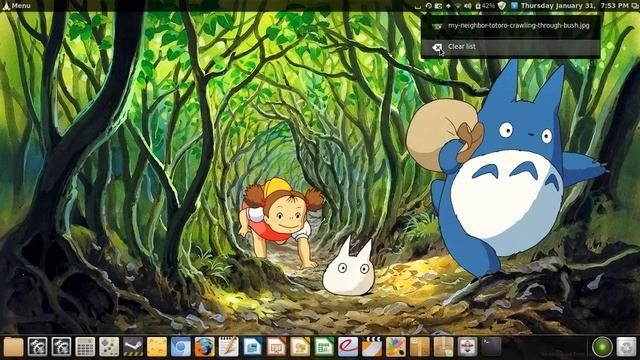Click the blue square icon beside the date
The image size is (640, 360).
tap(514, 6)
